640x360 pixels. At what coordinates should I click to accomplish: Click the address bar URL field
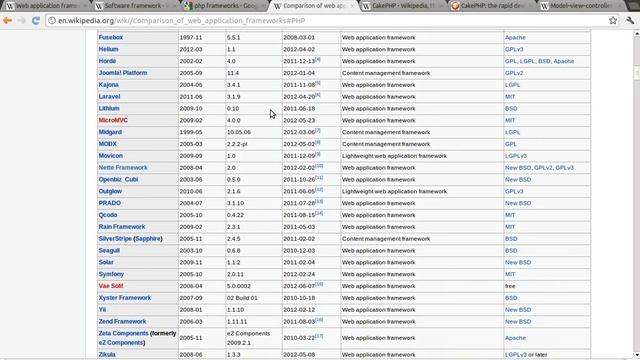pyautogui.click(x=327, y=20)
